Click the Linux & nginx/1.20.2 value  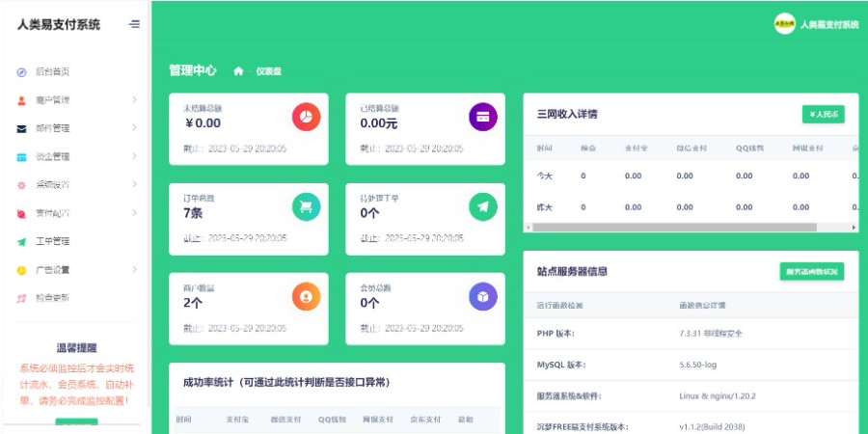[718, 396]
